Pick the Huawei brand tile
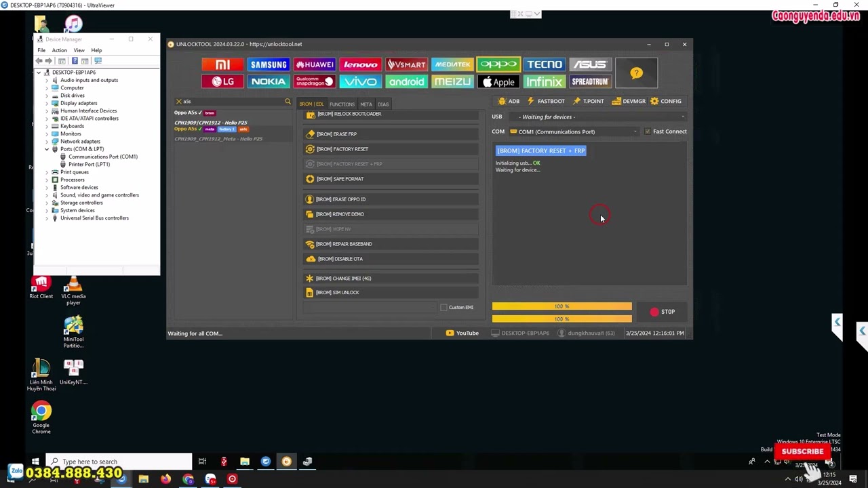868x488 pixels. coord(315,64)
